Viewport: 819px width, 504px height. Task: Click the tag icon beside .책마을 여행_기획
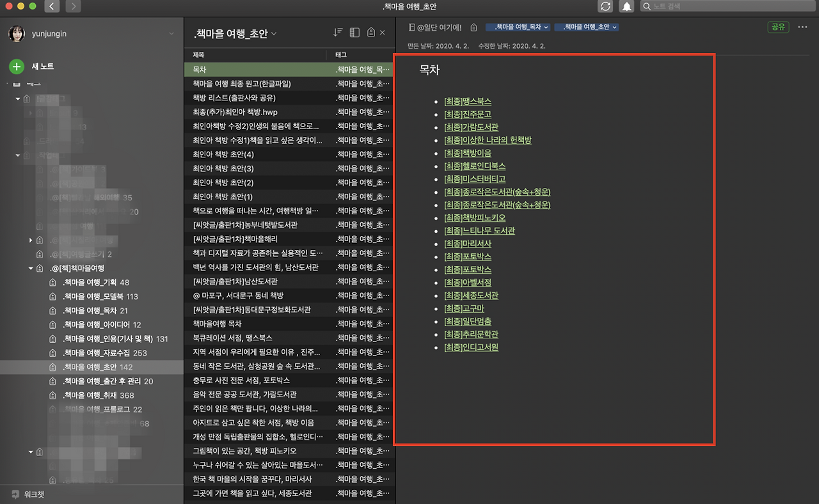pyautogui.click(x=53, y=282)
